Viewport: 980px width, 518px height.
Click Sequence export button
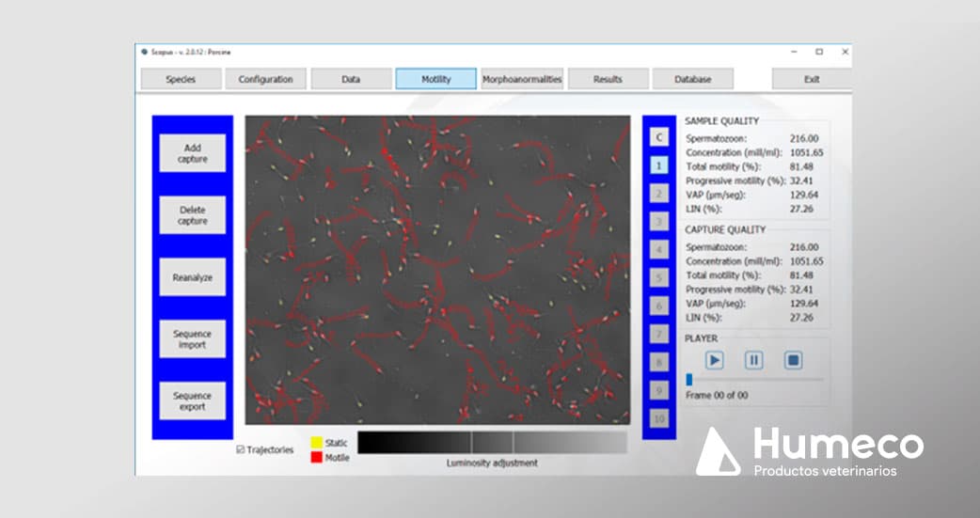(x=192, y=401)
